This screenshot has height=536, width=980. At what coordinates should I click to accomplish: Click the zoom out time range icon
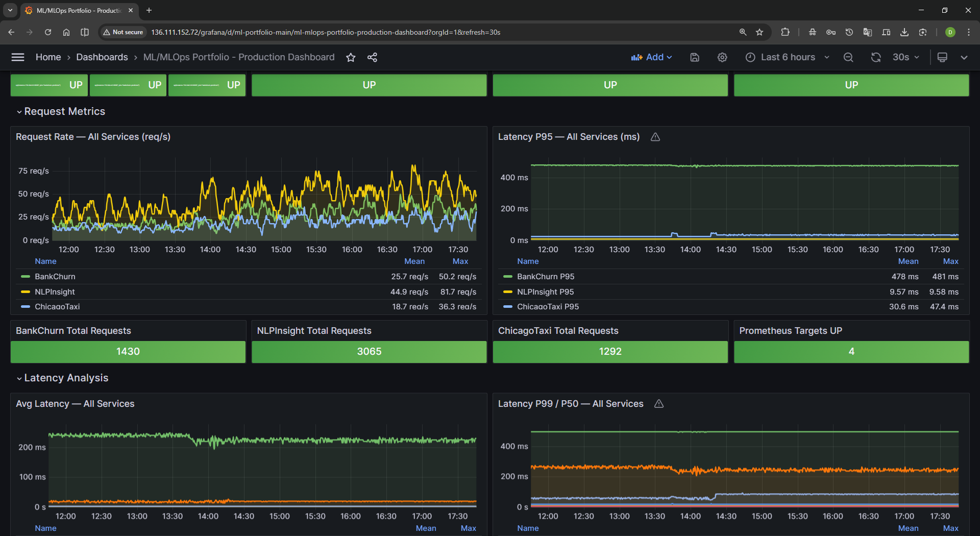click(848, 57)
